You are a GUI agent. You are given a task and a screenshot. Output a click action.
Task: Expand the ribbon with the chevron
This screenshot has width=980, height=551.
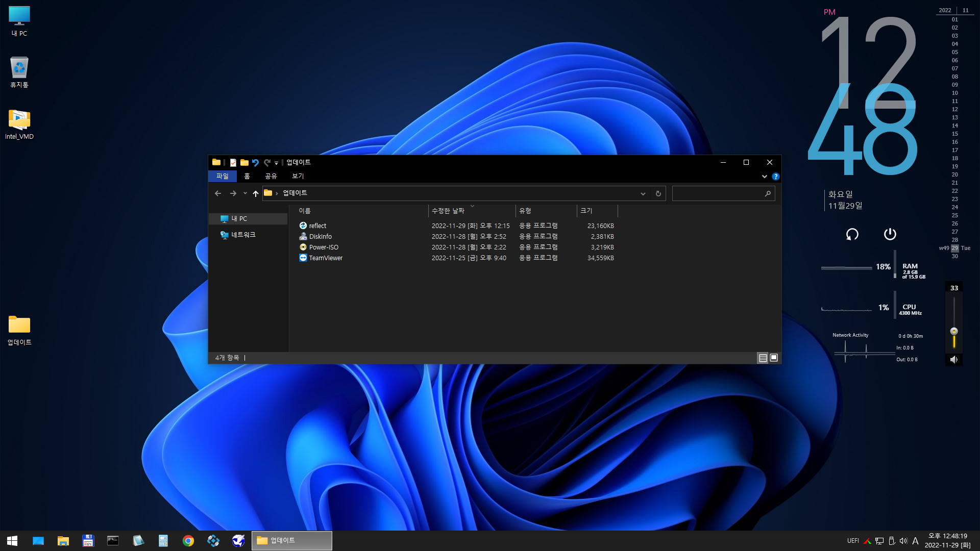tap(764, 177)
